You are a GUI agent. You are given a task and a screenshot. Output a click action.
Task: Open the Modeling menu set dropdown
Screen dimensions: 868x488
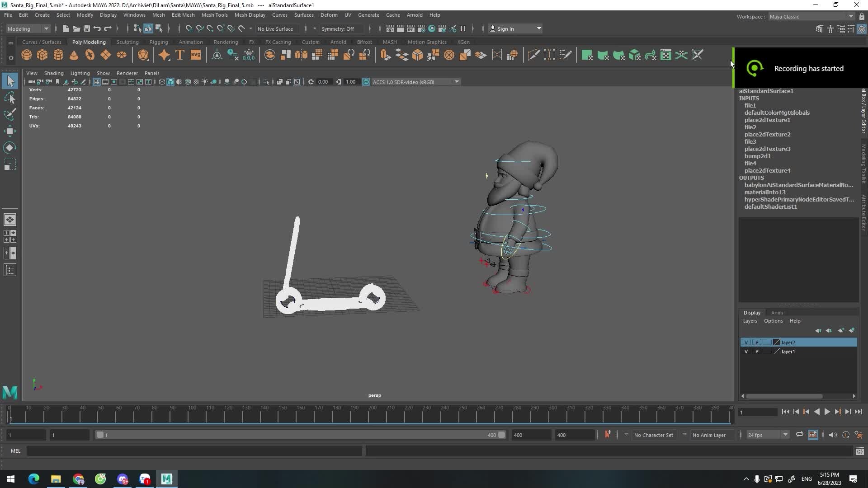(x=27, y=28)
